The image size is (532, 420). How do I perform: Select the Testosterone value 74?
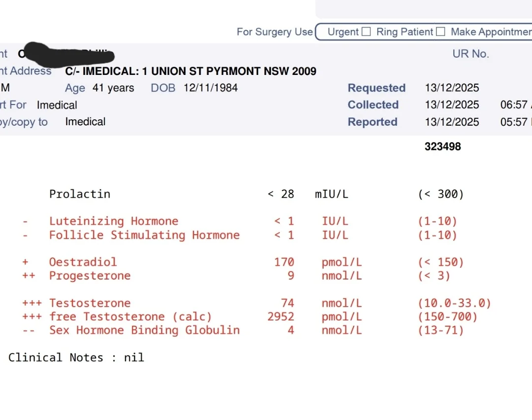click(287, 303)
